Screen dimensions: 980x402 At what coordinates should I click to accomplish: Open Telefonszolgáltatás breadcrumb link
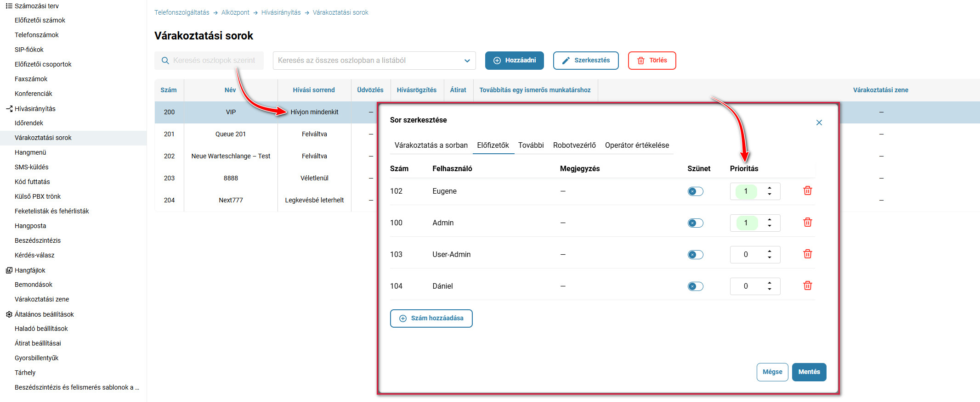click(181, 12)
